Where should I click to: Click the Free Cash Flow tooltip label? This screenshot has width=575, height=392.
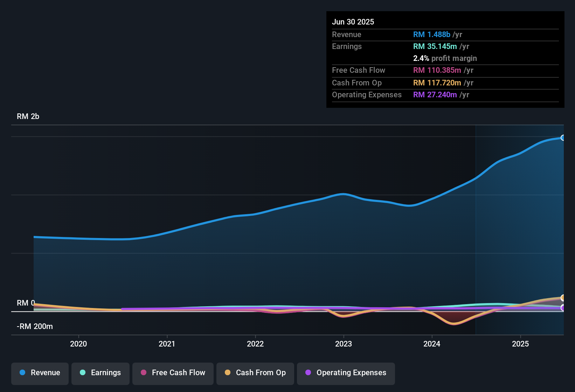tap(359, 70)
